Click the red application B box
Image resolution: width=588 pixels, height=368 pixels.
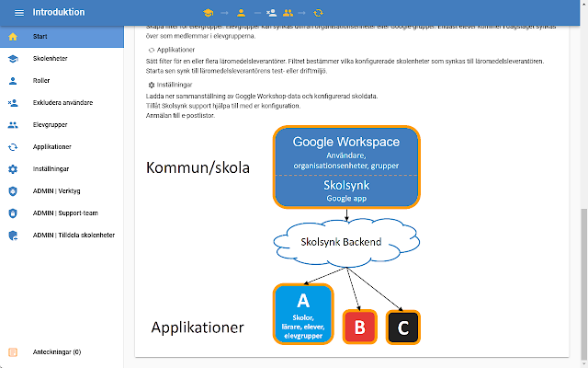click(359, 328)
